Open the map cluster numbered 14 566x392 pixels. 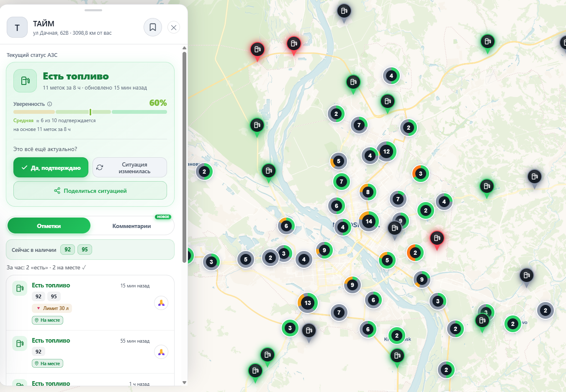pyautogui.click(x=369, y=221)
